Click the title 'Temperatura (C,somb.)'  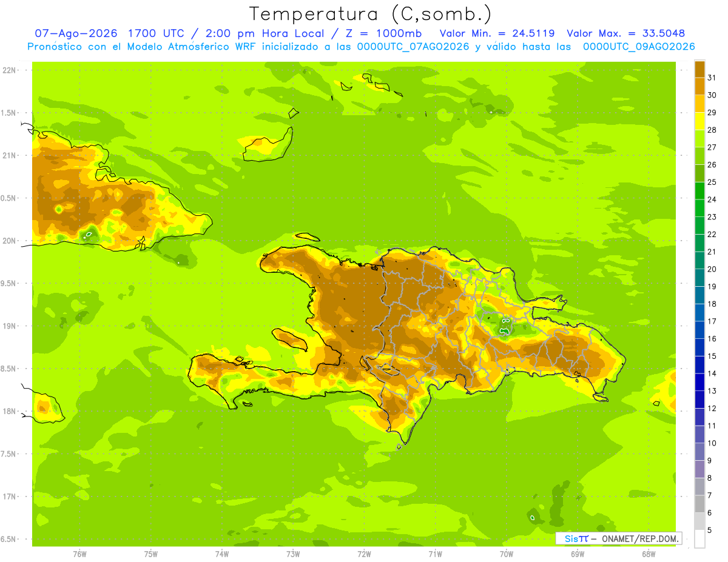click(371, 14)
